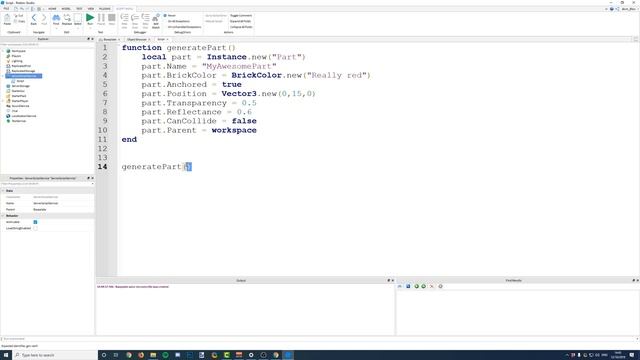Switch to the Object Browser document tab

137,40
